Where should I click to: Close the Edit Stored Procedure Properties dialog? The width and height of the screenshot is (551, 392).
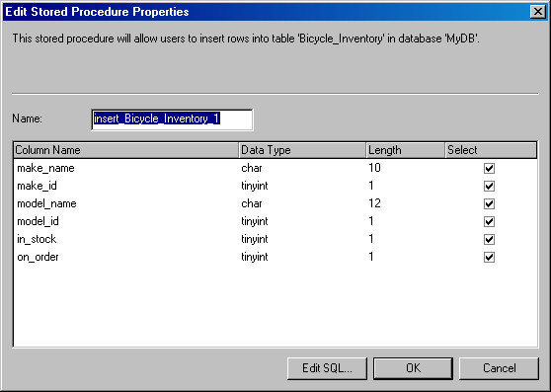pyautogui.click(x=537, y=12)
